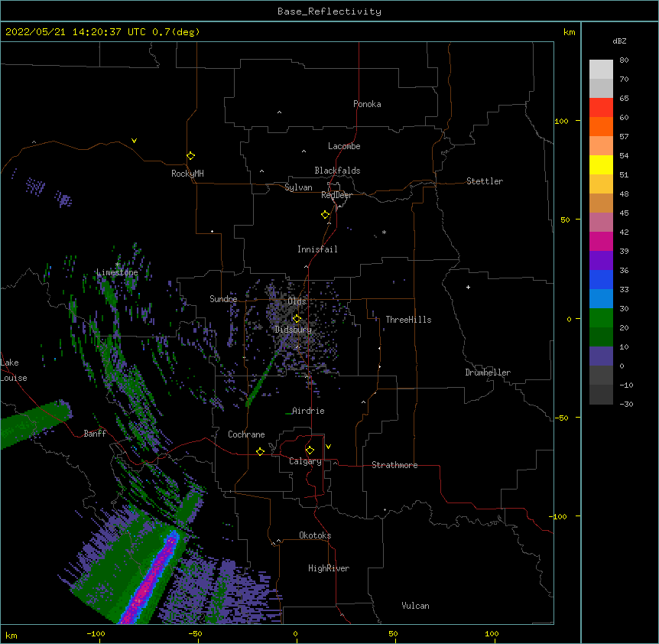Click the HighRiver town label
The width and height of the screenshot is (659, 644).
(329, 568)
